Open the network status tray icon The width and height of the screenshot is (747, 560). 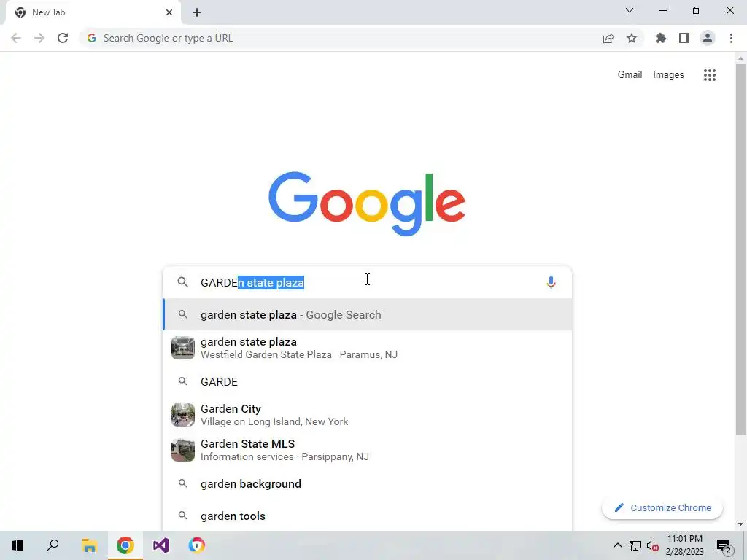pyautogui.click(x=635, y=545)
